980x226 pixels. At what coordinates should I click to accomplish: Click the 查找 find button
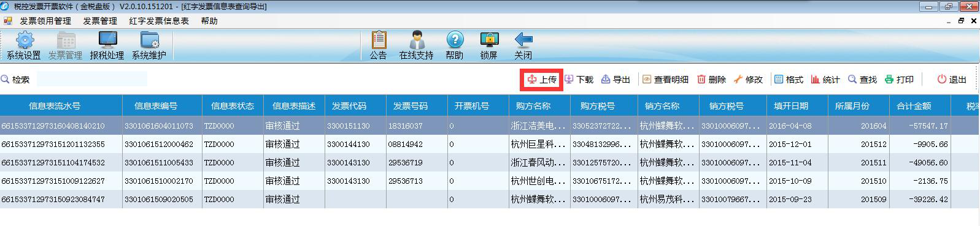pyautogui.click(x=862, y=80)
